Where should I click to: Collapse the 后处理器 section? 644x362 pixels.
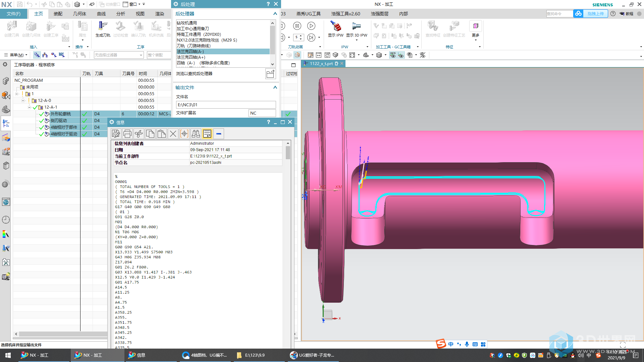275,14
